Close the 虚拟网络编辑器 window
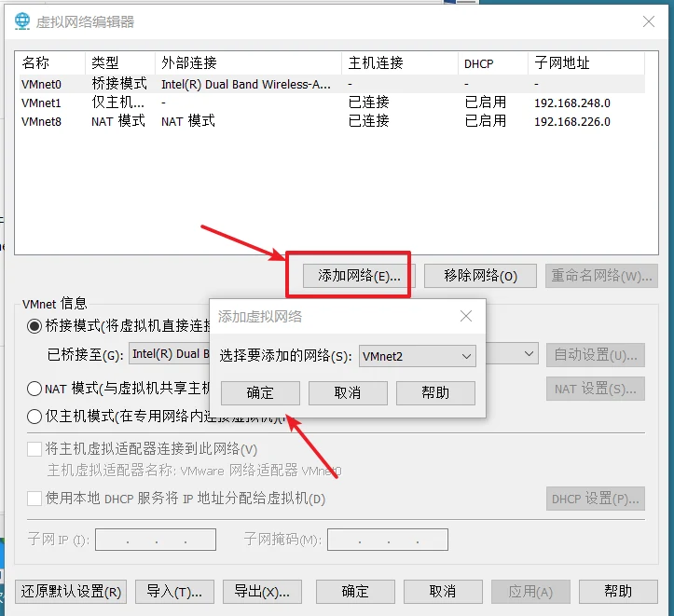Screen dimensions: 674x616 649,21
